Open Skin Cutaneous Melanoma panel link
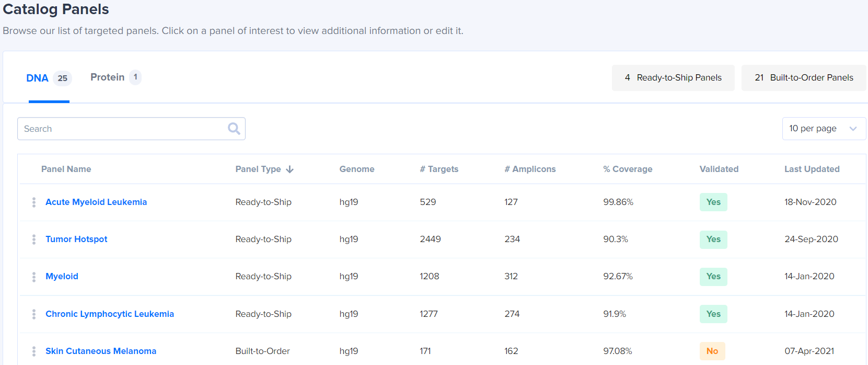Image resolution: width=868 pixels, height=365 pixels. 101,351
